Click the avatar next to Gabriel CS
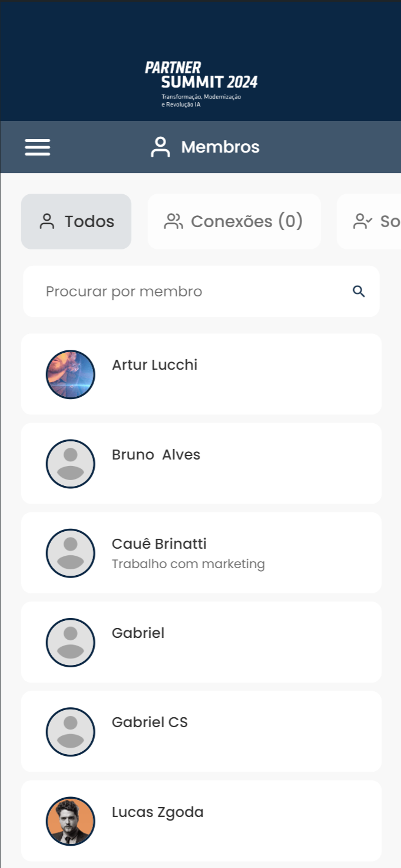Image resolution: width=401 pixels, height=868 pixels. tap(70, 731)
